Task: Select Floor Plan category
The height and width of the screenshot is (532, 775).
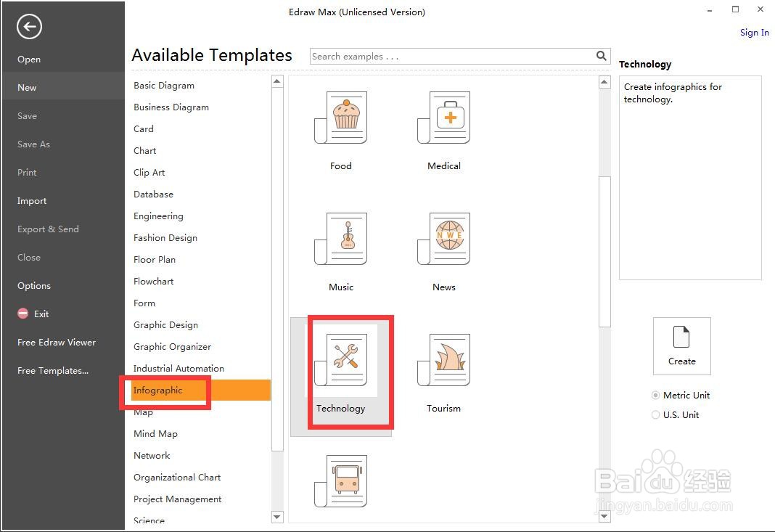Action: pyautogui.click(x=155, y=260)
